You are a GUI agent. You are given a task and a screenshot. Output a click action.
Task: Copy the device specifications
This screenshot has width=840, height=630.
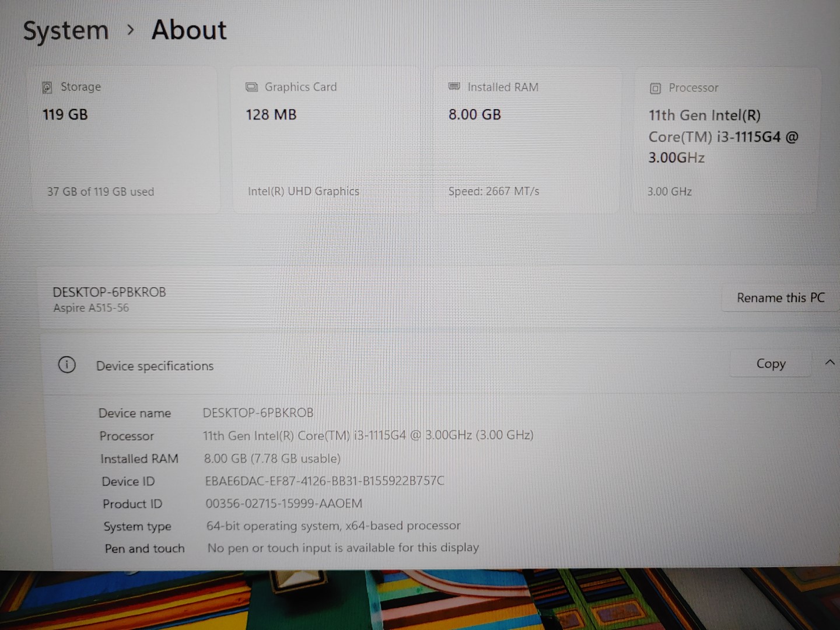pos(771,363)
